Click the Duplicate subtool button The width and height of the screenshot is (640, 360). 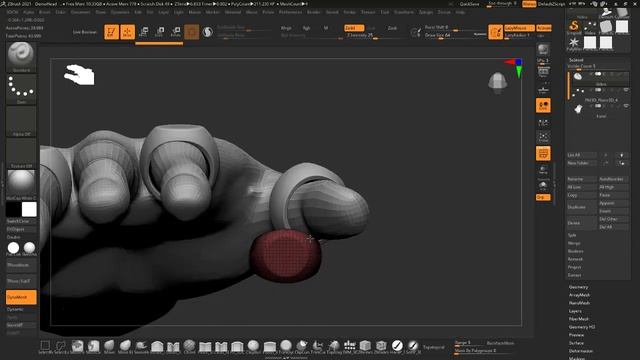tap(581, 207)
